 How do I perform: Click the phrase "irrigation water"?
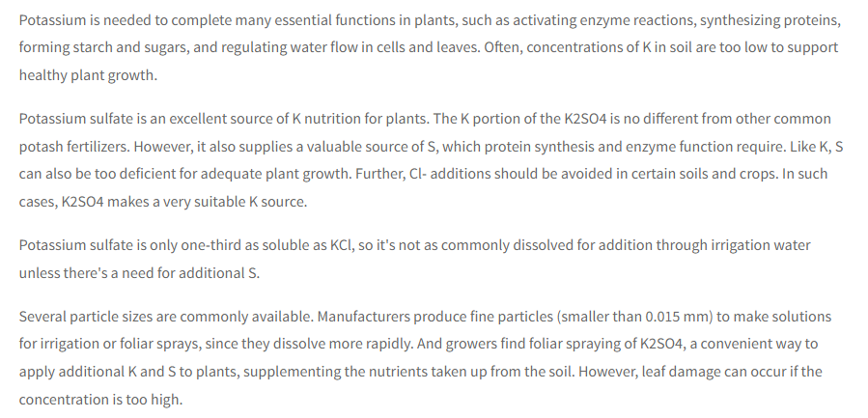tap(760, 245)
